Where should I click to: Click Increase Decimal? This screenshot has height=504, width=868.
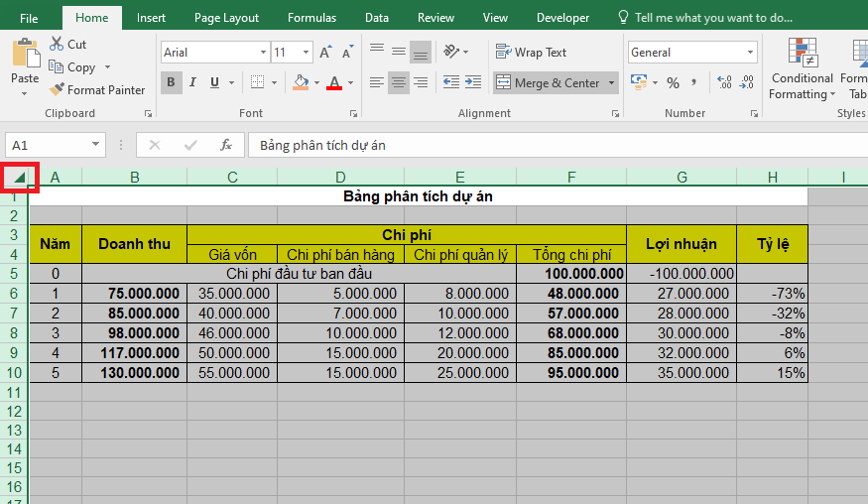pos(724,82)
